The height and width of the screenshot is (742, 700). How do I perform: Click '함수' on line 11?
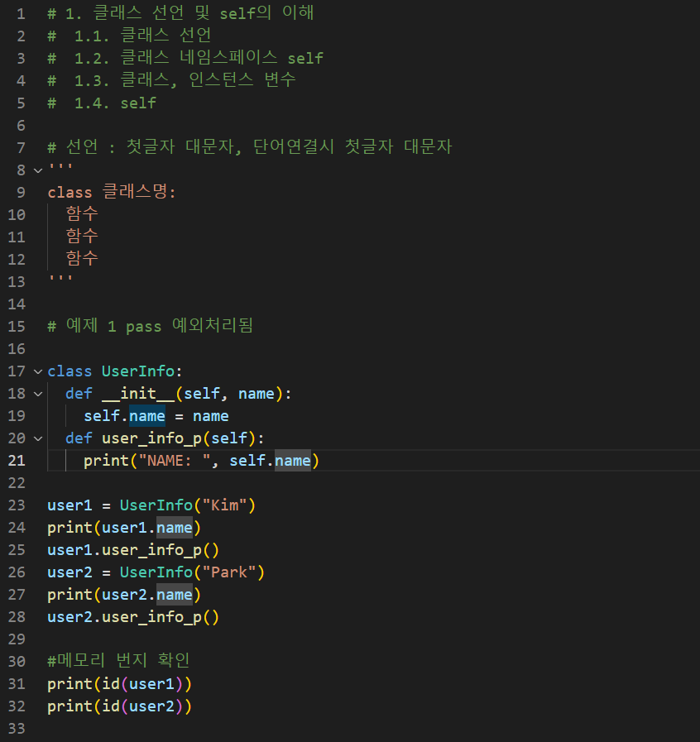coord(82,236)
